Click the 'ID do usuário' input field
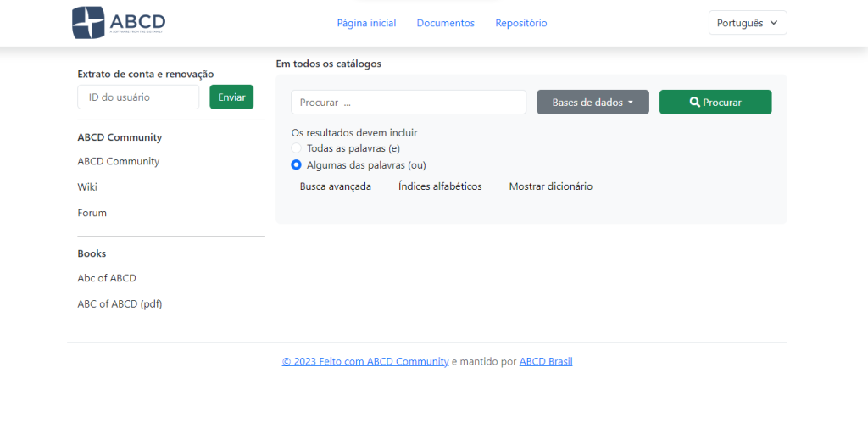 click(x=138, y=97)
